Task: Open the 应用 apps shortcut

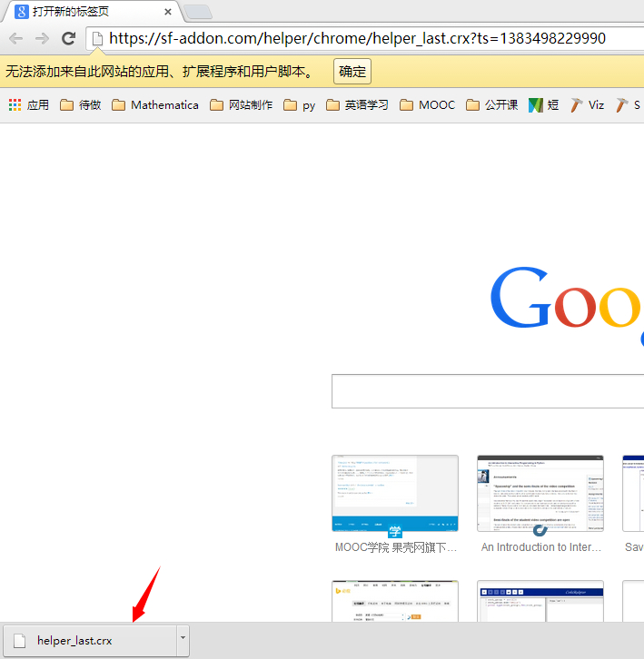Action: [x=28, y=105]
